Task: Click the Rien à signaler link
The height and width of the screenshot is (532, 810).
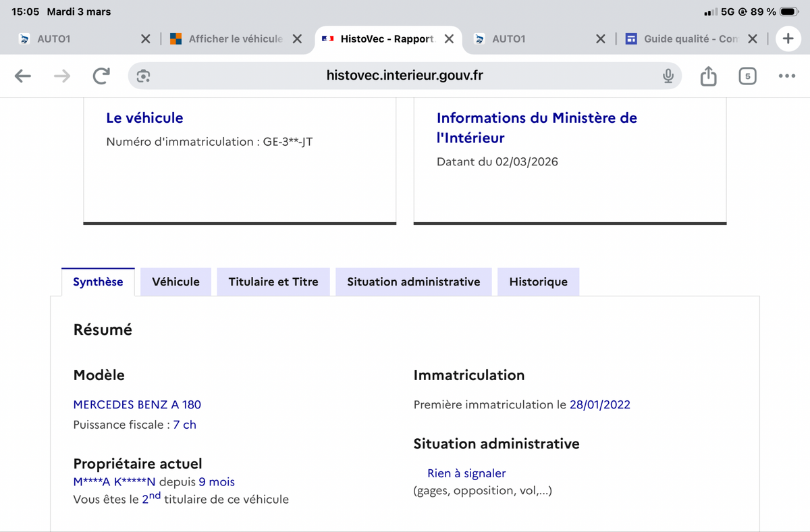Action: 466,473
